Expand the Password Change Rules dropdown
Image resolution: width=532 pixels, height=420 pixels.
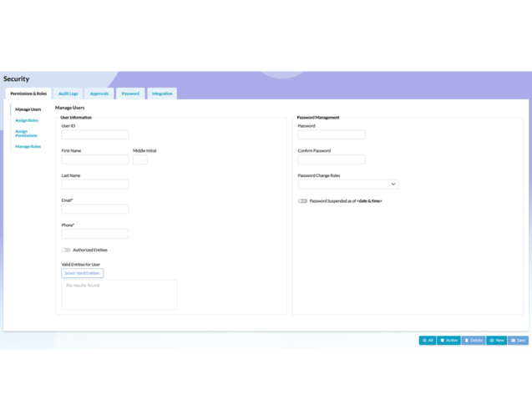(348, 185)
